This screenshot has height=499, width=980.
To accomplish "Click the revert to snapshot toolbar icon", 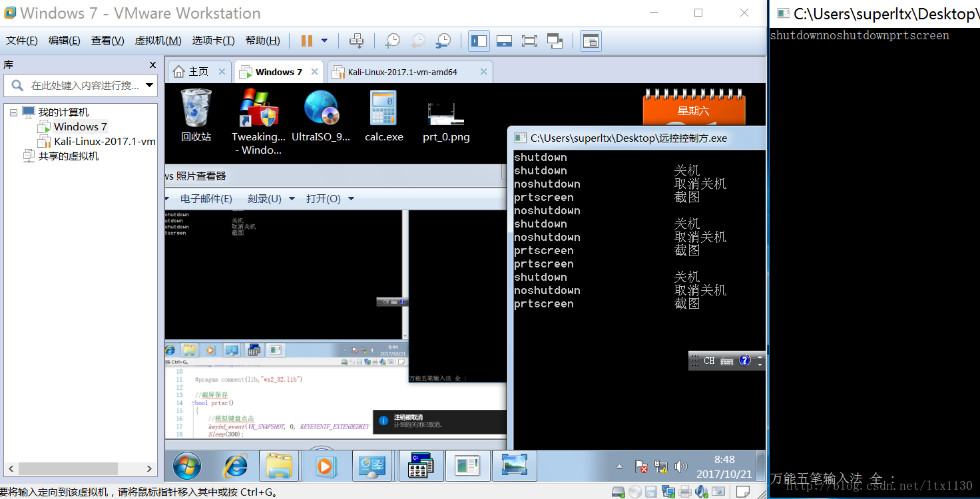I will 417,41.
